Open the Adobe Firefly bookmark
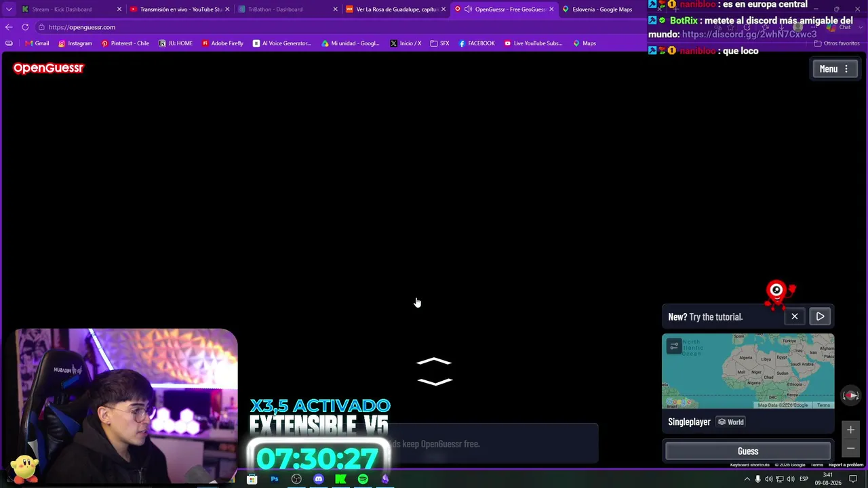The height and width of the screenshot is (488, 868). [222, 43]
